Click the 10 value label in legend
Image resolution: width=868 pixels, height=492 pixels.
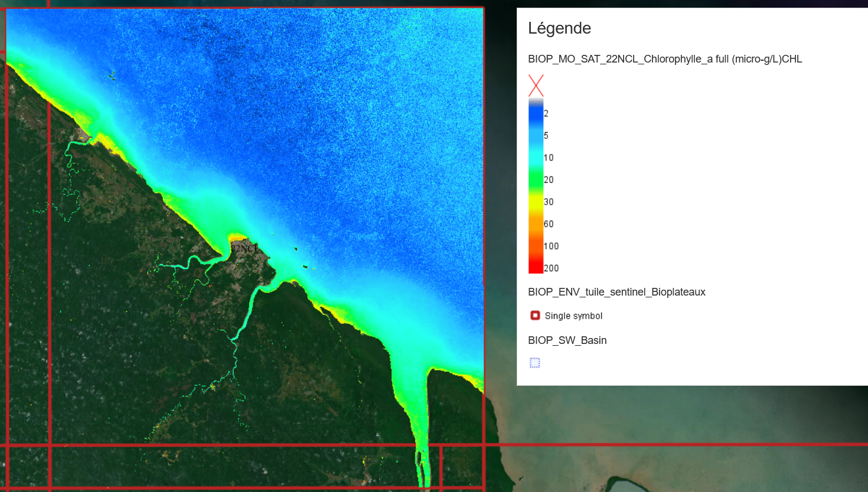click(549, 158)
